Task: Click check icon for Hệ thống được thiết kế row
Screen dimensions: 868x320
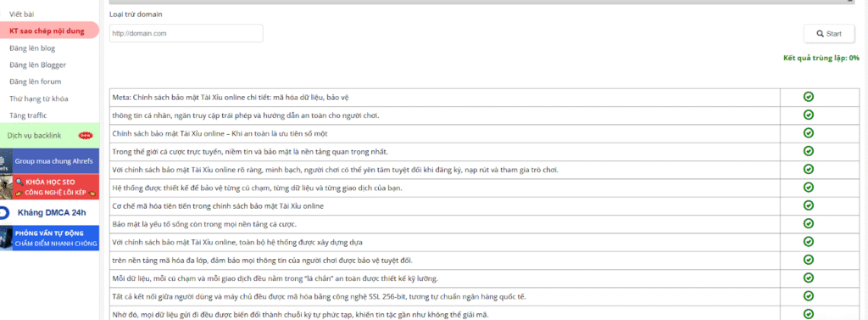Action: [x=808, y=188]
